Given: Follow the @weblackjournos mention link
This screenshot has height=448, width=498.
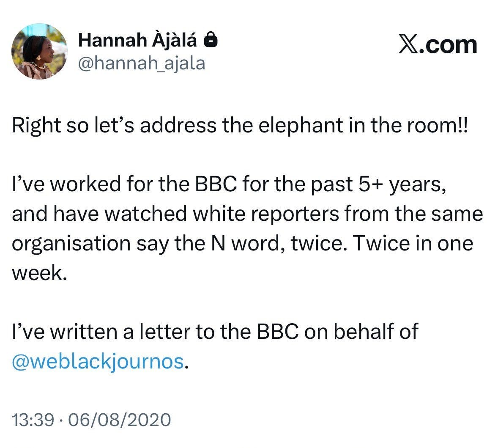Looking at the screenshot, I should (x=98, y=361).
